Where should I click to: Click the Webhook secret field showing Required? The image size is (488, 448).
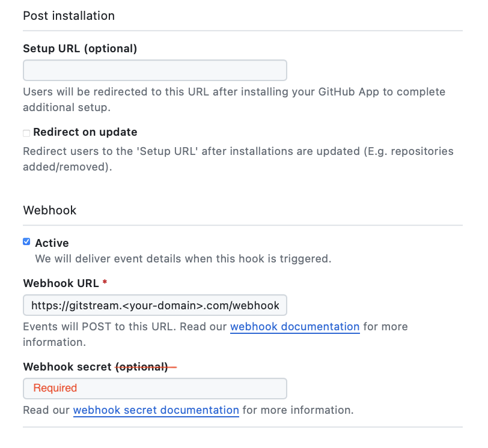tap(154, 389)
